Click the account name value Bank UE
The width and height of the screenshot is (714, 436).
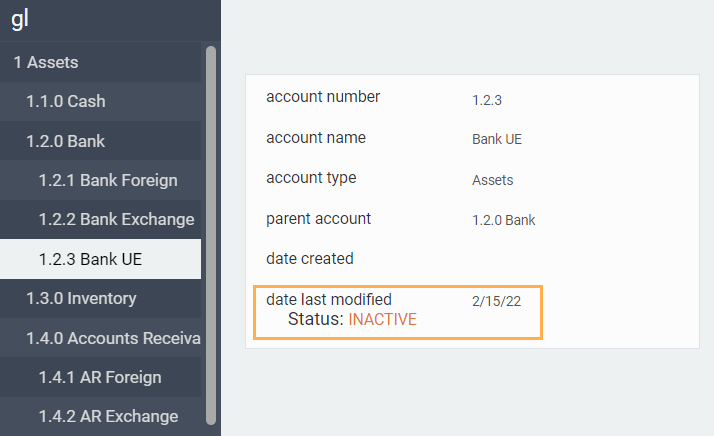tap(497, 140)
